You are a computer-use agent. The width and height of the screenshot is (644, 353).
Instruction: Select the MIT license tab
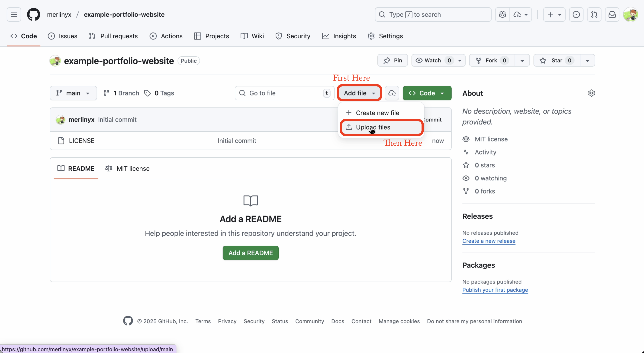[128, 169]
